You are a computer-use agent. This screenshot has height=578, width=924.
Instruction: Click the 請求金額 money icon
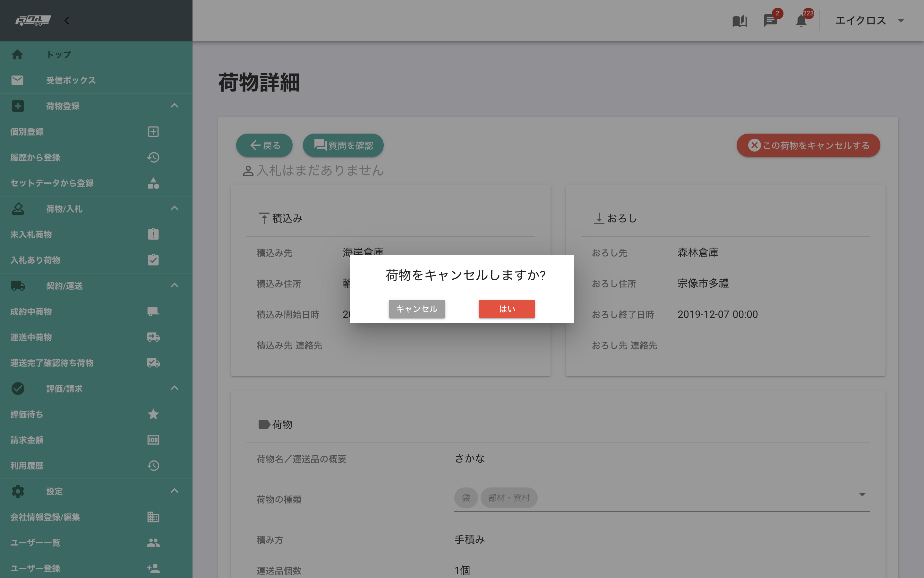coord(153,440)
